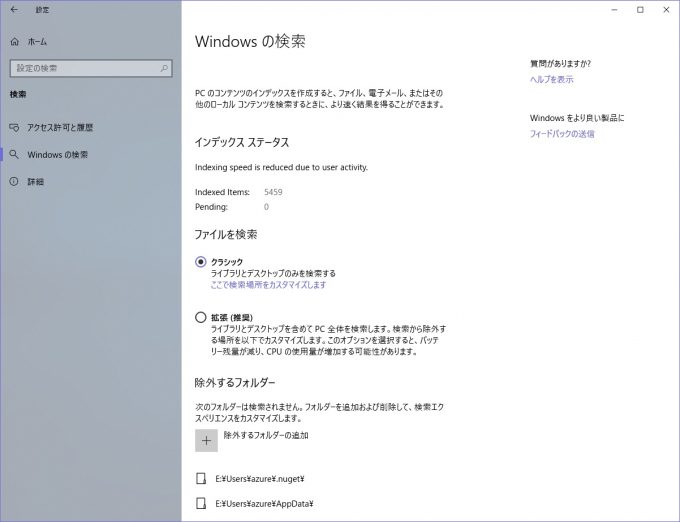Screen dimensions: 680x522
Task: Select the Windows の検索 magnifier icon
Action: tap(14, 154)
